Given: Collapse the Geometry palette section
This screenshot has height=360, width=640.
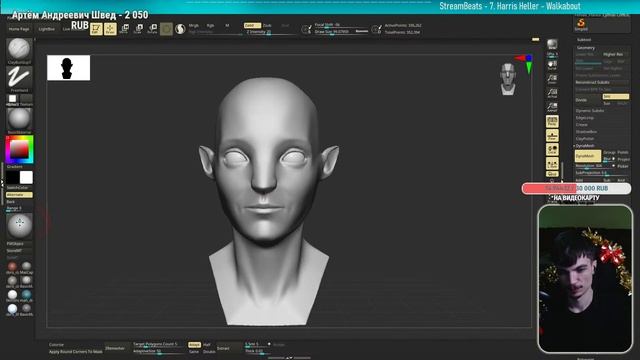Looking at the screenshot, I should click(586, 48).
